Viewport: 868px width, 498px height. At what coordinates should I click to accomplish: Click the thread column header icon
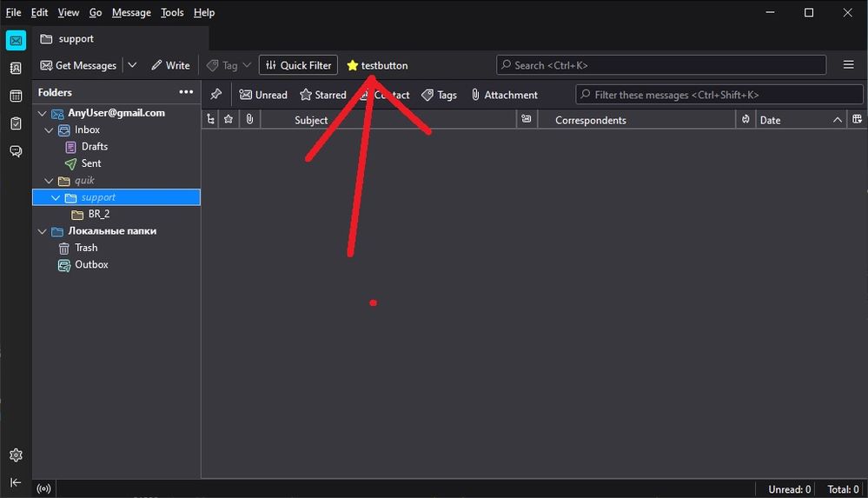click(210, 119)
